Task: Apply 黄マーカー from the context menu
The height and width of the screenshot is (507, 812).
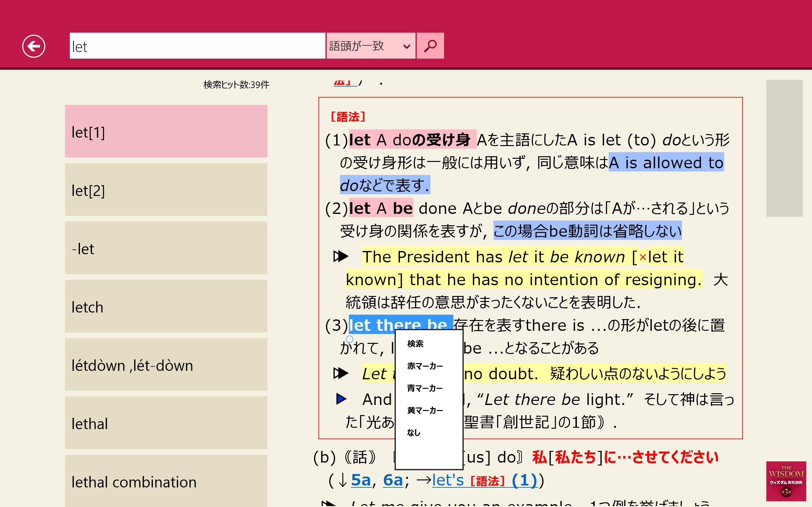Action: click(425, 410)
